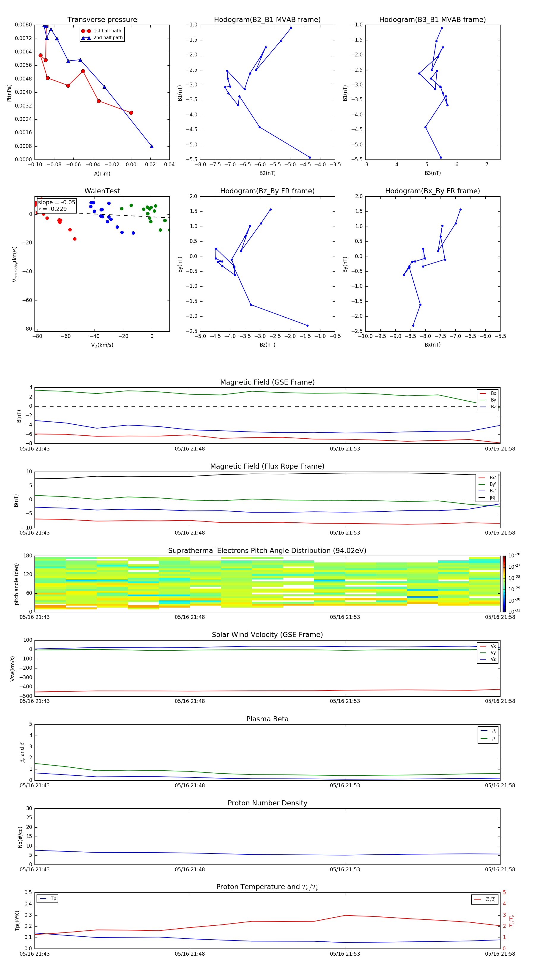Click the Te/Tp legend in temperature plot
535x980 pixels.
(485, 899)
